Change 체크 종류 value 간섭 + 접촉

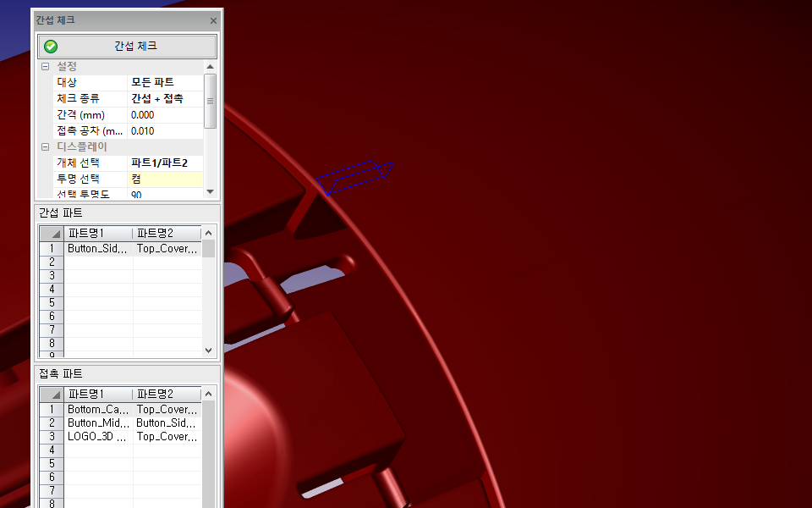click(x=165, y=98)
